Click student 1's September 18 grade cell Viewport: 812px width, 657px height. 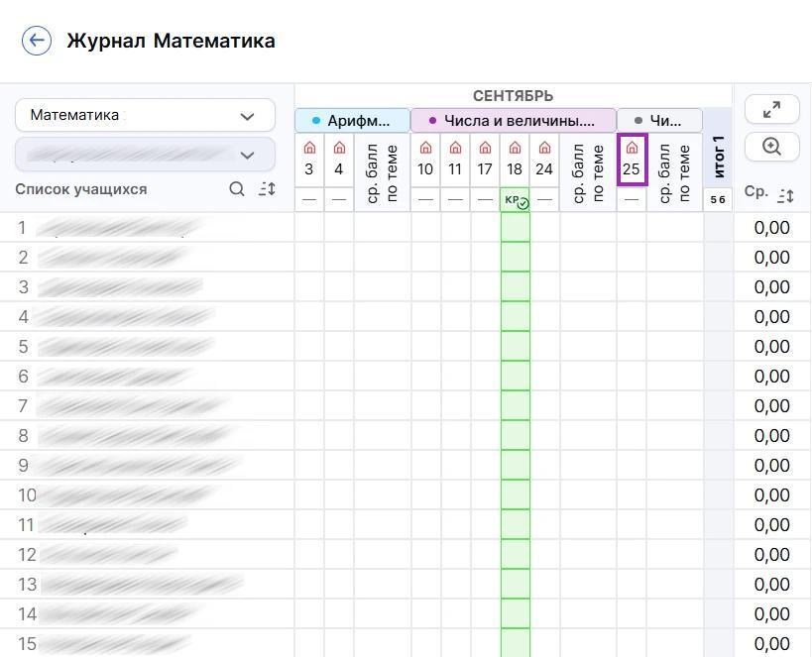(516, 227)
